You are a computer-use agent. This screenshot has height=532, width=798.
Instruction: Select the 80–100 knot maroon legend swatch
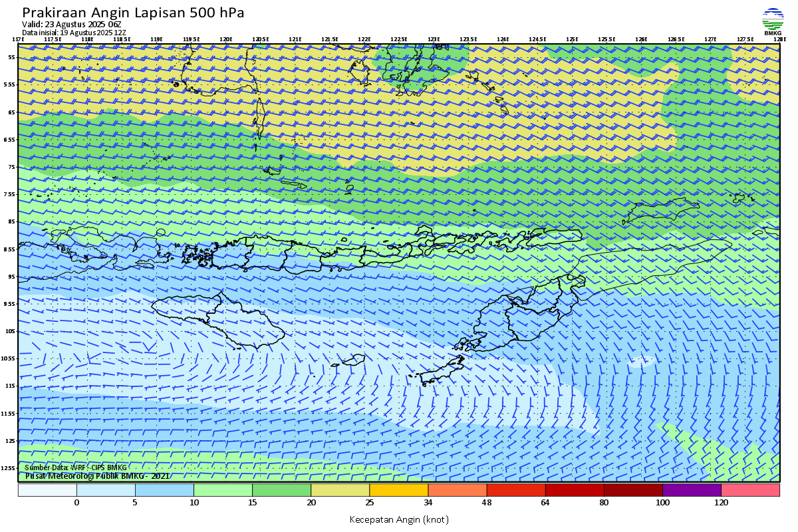click(632, 490)
